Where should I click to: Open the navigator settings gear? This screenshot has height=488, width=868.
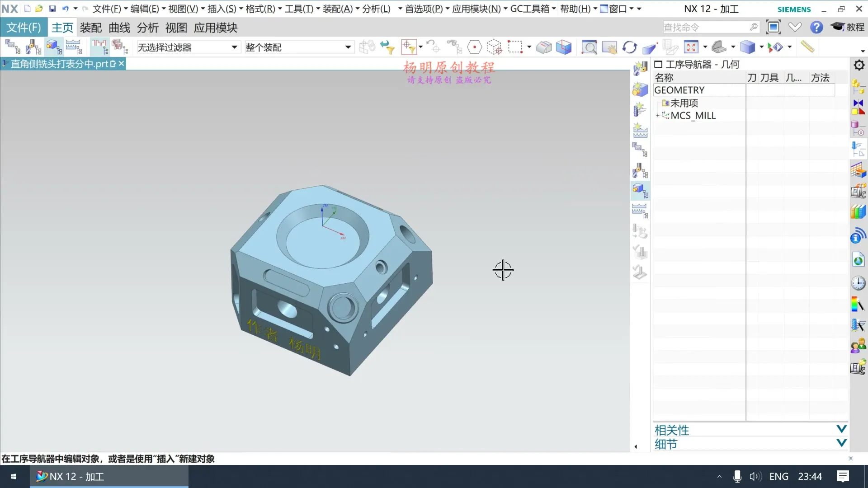pos(859,65)
